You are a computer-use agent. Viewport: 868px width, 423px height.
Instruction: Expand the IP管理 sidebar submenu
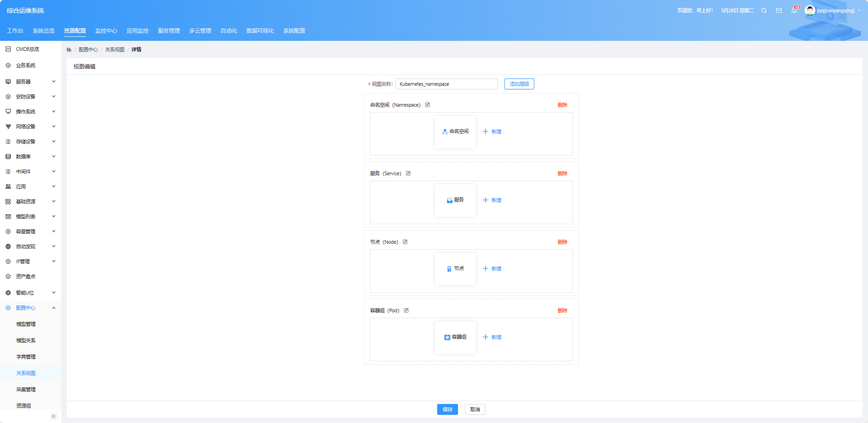click(x=54, y=261)
